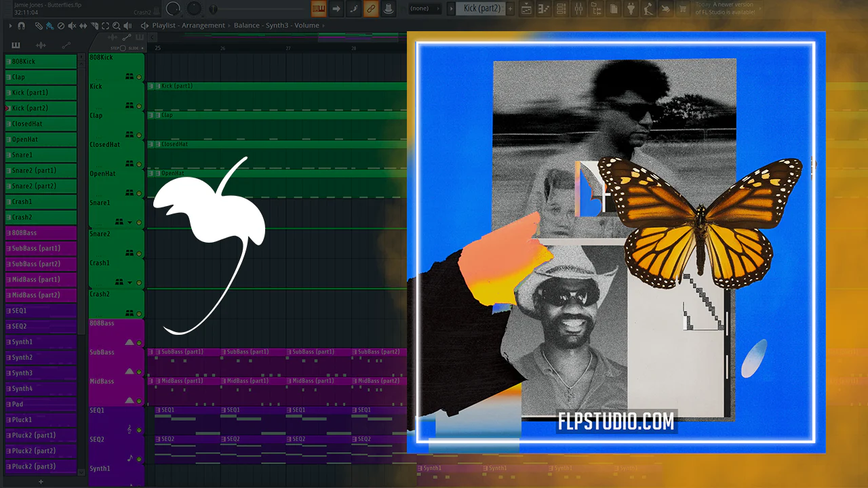The height and width of the screenshot is (488, 868).
Task: Mute the 808Kick playlist track
Action: click(139, 77)
